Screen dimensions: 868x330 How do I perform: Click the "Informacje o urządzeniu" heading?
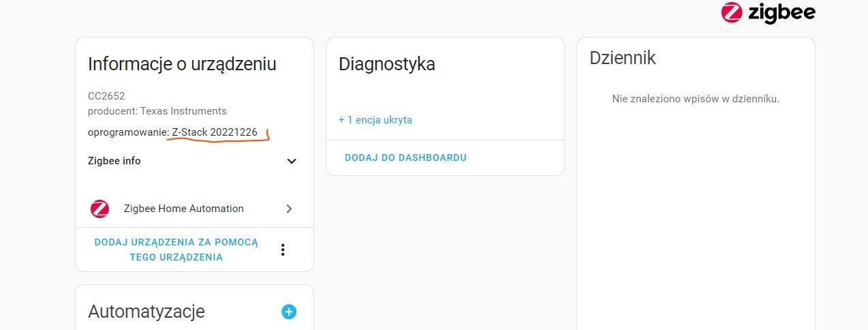(182, 64)
